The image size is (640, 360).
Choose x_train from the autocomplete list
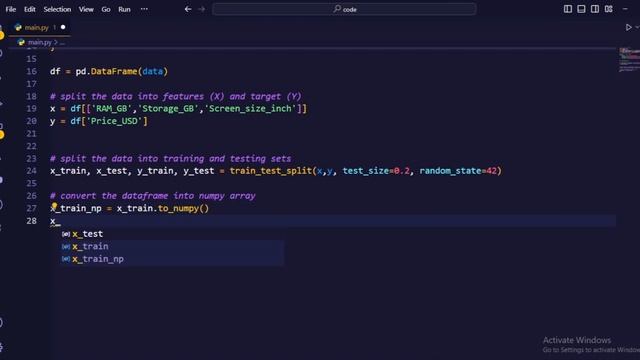172,247
